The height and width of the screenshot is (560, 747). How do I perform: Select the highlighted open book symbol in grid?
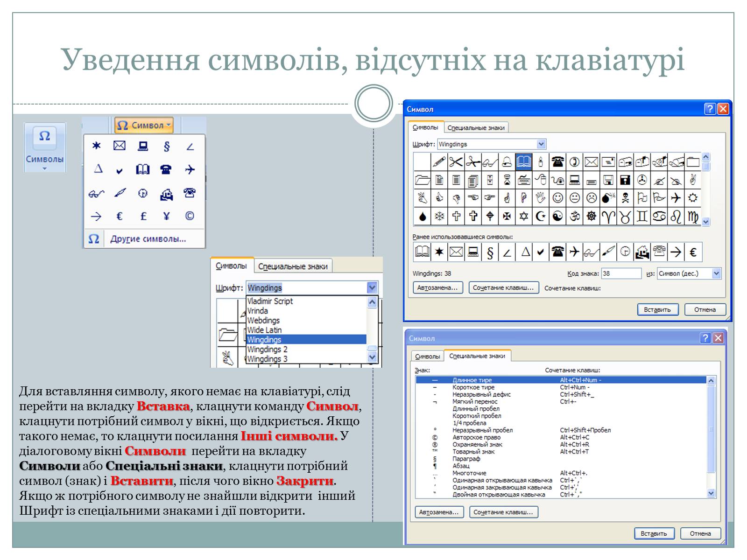[x=523, y=162]
